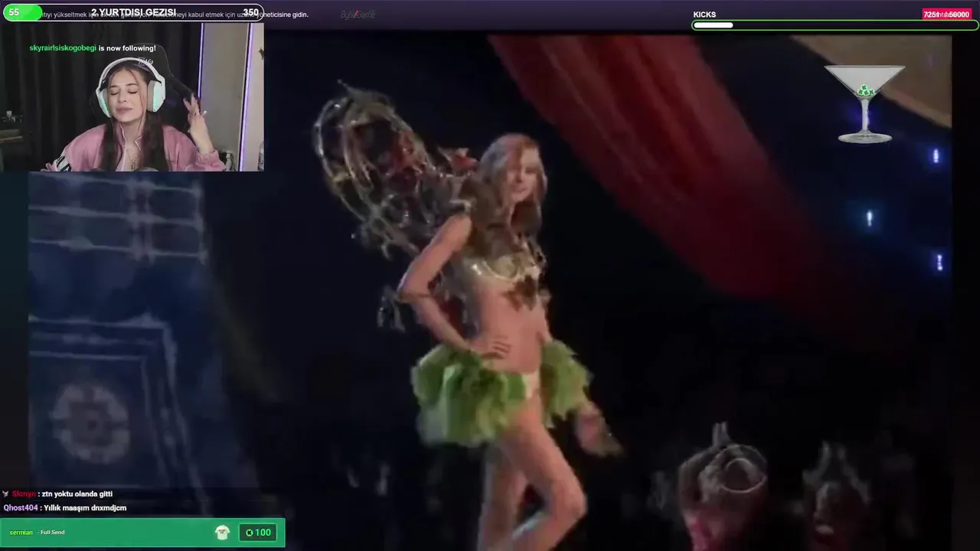Click the martini glass Kicks jar overlay
The width and height of the screenshot is (980, 551).
pos(865,103)
